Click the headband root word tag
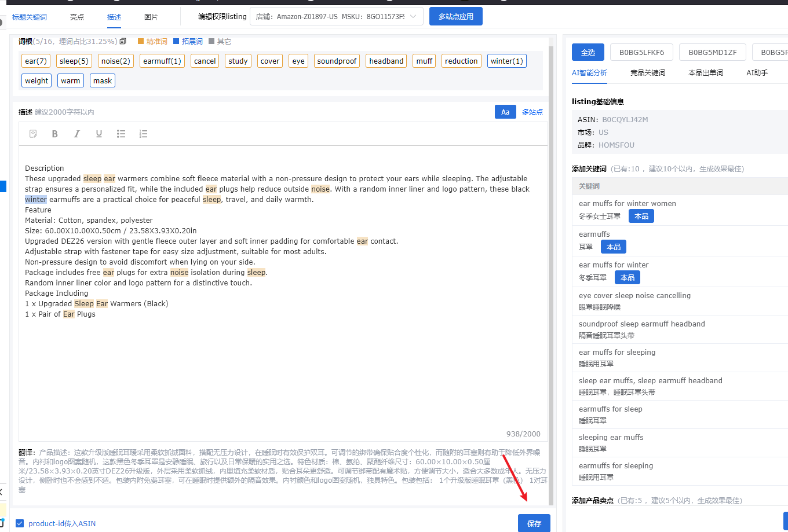The height and width of the screenshot is (532, 788). (386, 61)
